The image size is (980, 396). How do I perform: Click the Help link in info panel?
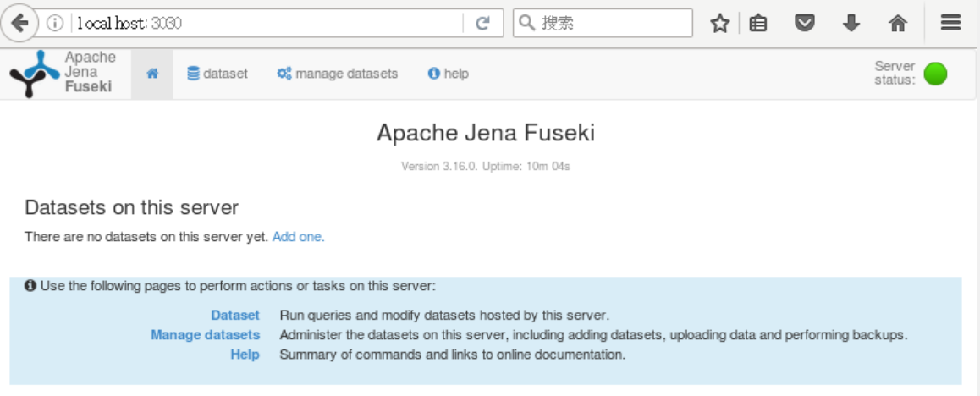245,355
